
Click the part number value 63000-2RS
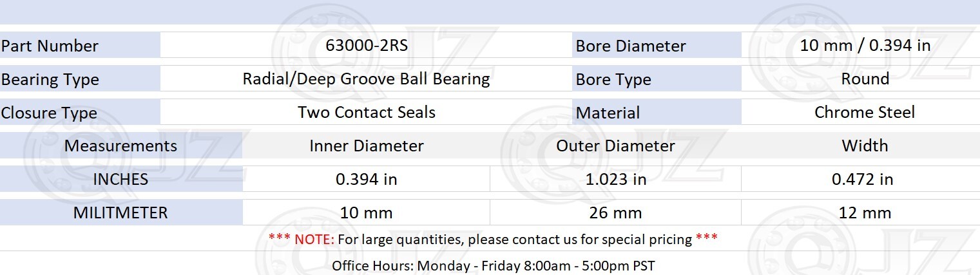tap(367, 46)
